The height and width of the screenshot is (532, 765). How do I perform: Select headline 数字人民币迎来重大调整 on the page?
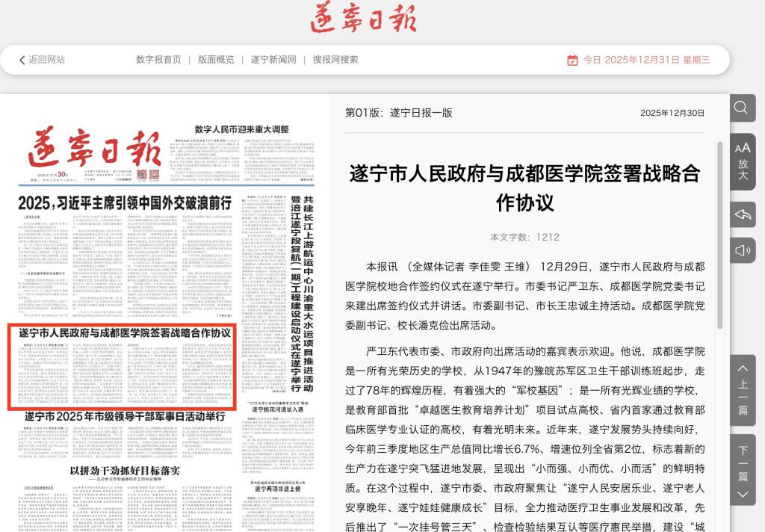click(241, 129)
